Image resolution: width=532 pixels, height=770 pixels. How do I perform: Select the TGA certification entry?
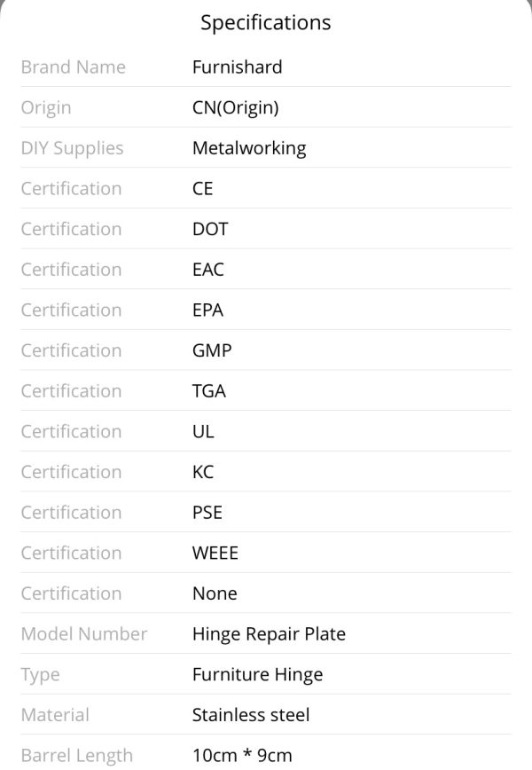265,391
